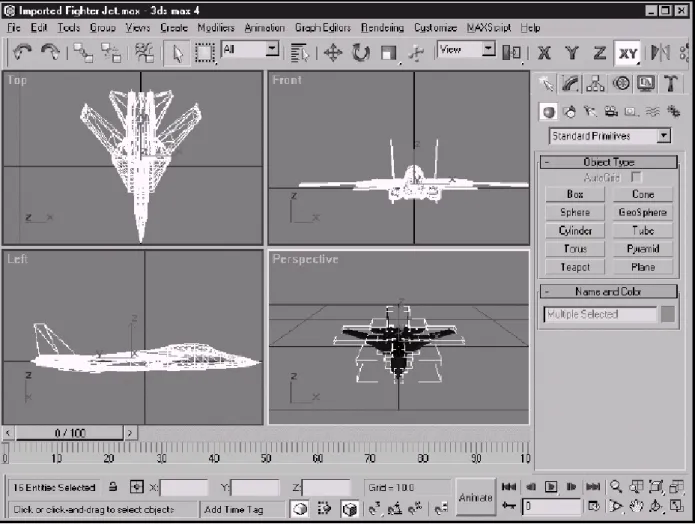The image size is (695, 524).
Task: Toggle Restrict to Y axis constraint
Action: (572, 53)
